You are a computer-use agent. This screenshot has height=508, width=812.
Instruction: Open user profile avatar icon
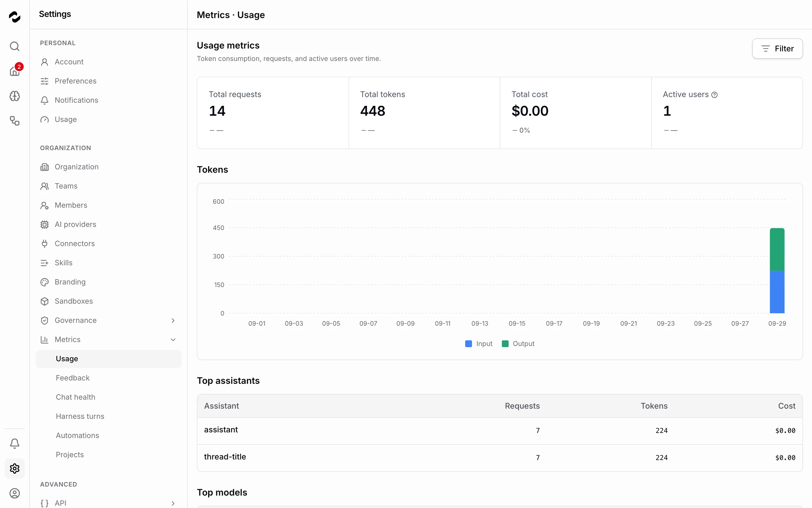(x=14, y=493)
